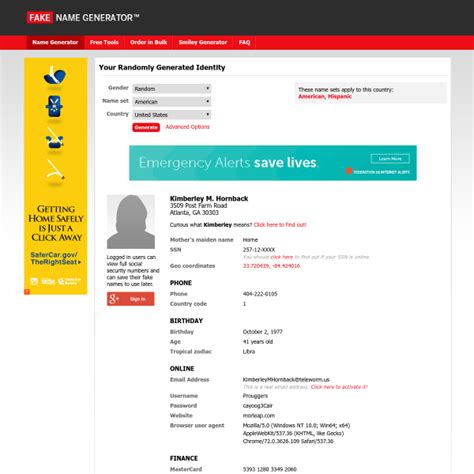The image size is (474, 474).
Task: Click 'Click here to find out!' name meaning link
Action: tap(280, 225)
